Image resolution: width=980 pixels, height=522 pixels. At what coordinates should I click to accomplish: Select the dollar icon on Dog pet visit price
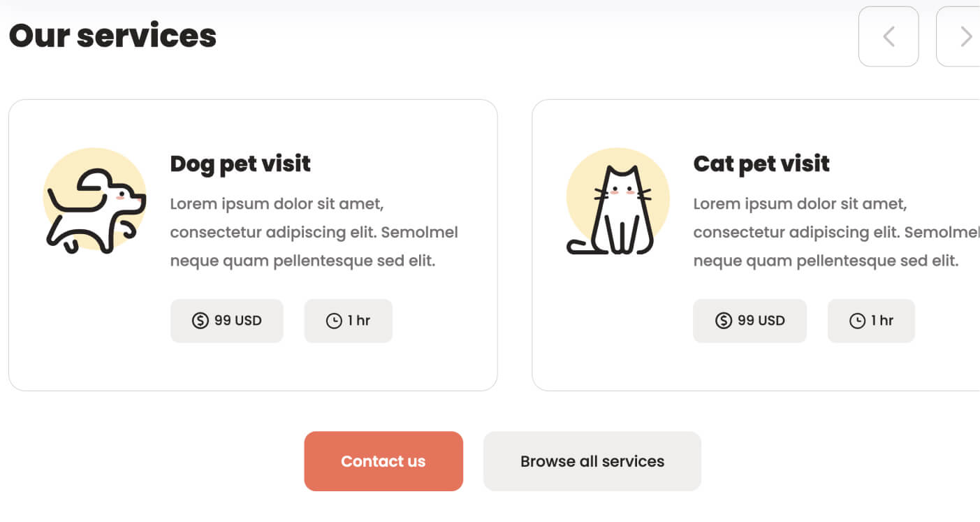(x=199, y=321)
